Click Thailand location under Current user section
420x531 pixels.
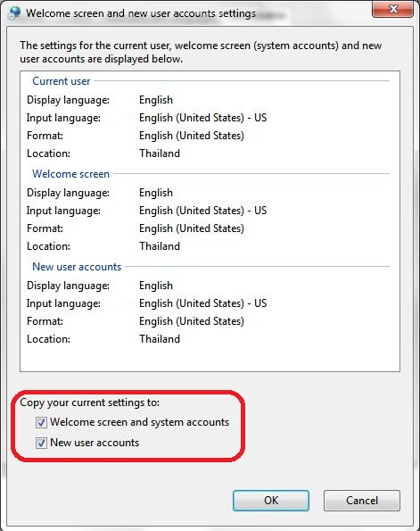pos(160,153)
